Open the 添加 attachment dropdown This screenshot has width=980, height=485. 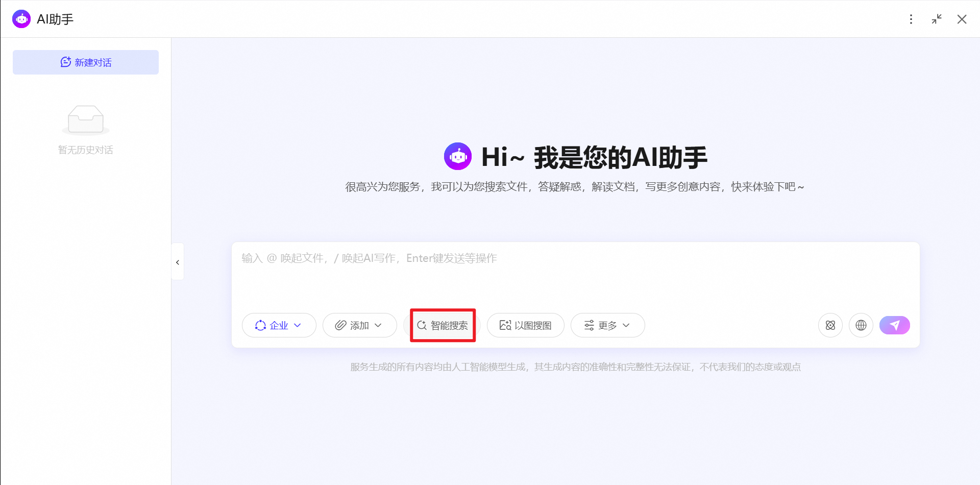tap(360, 325)
